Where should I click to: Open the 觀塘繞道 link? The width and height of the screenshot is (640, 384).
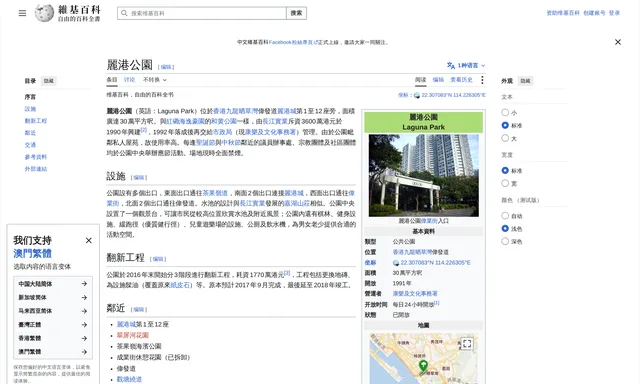point(129,379)
